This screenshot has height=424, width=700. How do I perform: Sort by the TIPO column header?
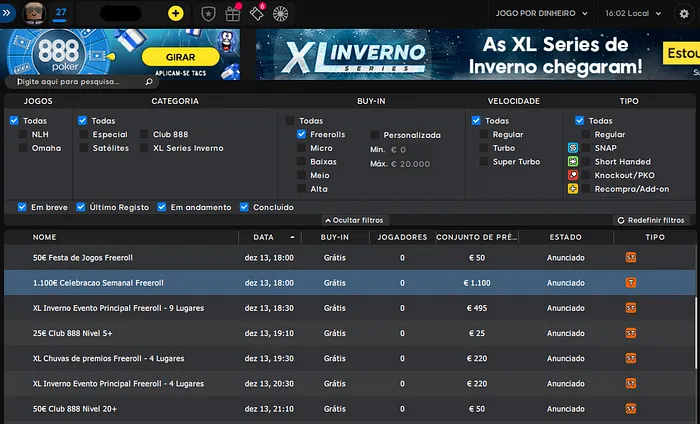(655, 237)
